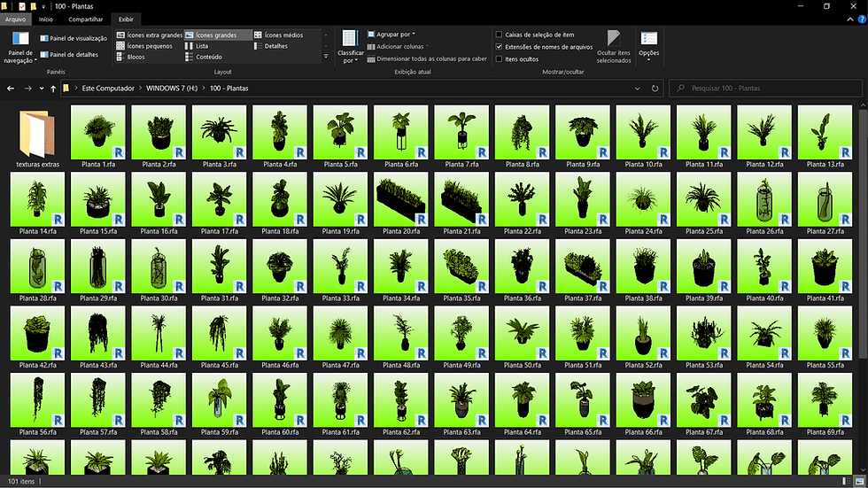Toggle Painel de detalhes
Image resolution: width=868 pixels, height=488 pixels.
(x=69, y=54)
